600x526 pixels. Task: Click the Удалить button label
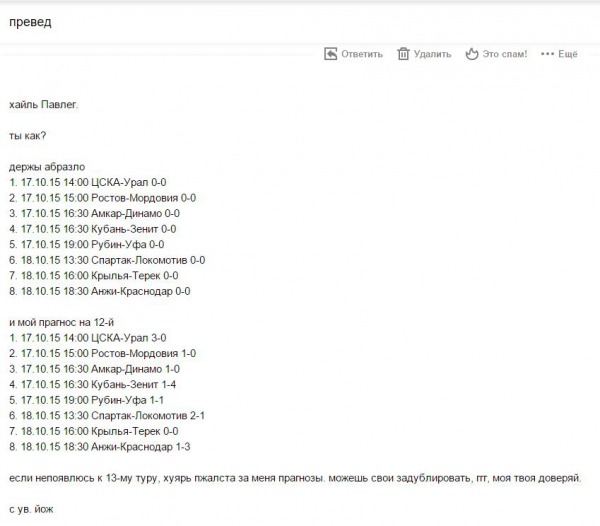(x=432, y=54)
